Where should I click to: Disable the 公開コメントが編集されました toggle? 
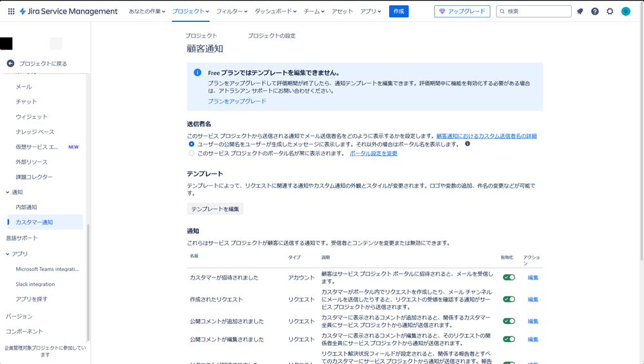[509, 339]
